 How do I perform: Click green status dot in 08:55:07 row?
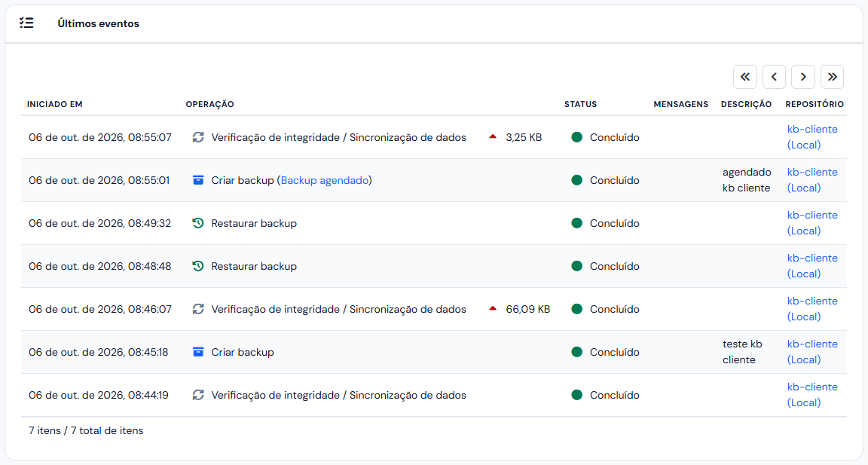pyautogui.click(x=577, y=137)
